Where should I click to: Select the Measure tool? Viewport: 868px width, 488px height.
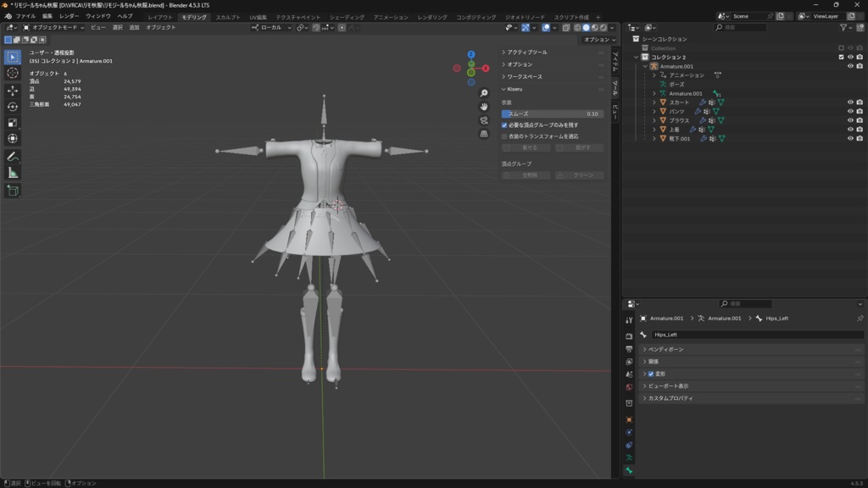point(13,173)
